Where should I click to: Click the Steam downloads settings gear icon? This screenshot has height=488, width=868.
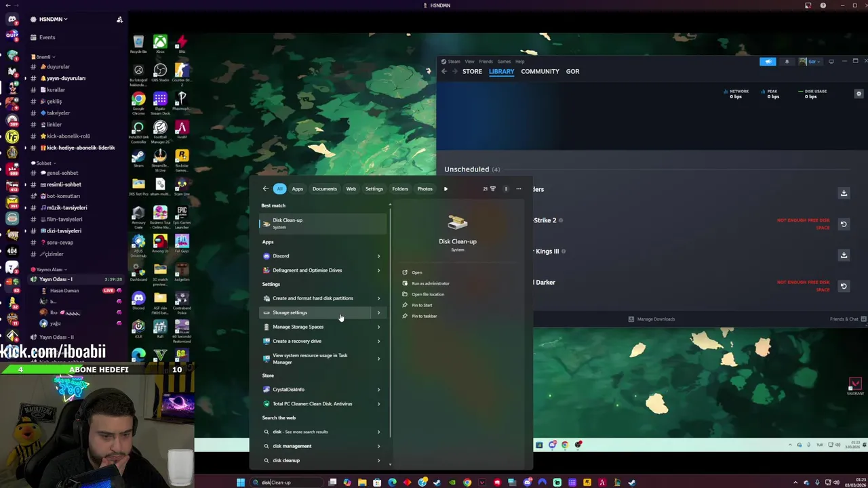859,94
